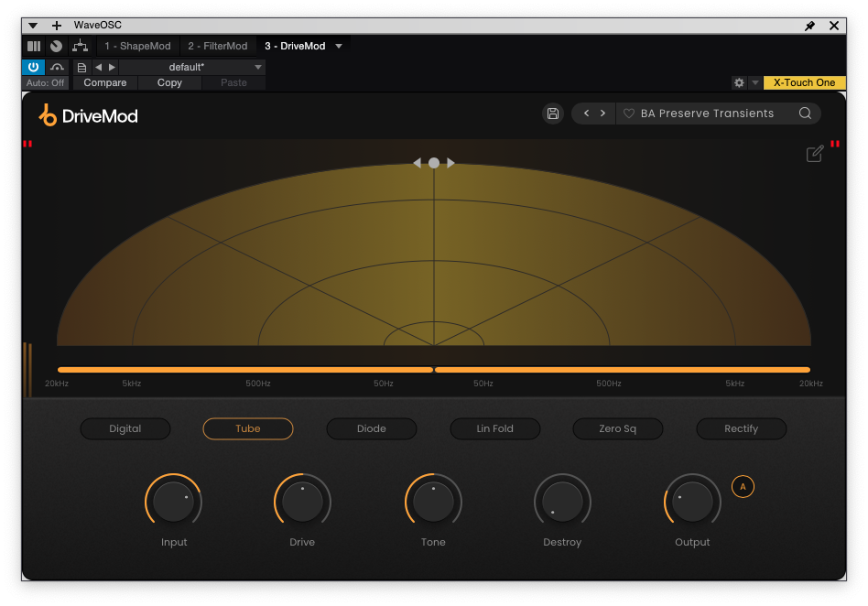
Task: Select the Zero Sq drive mode
Action: [618, 428]
